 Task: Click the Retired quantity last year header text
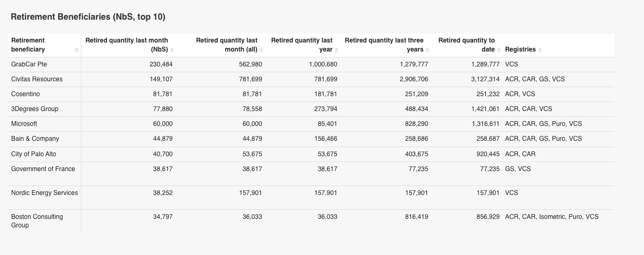[302, 45]
